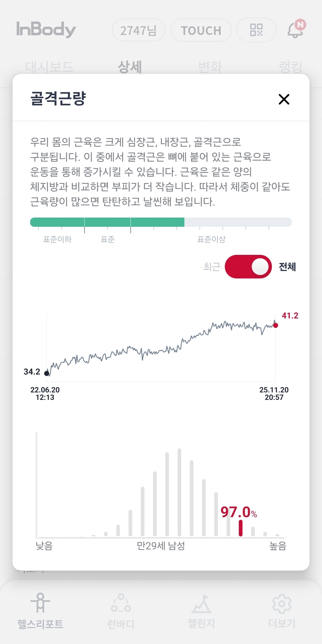
Task: Tap the InBody logo
Action: click(46, 29)
